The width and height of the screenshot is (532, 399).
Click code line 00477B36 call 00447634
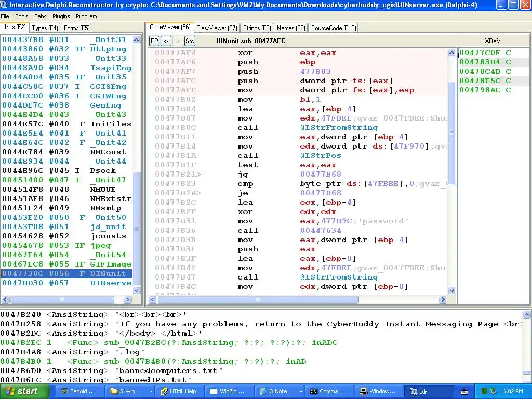click(298, 230)
